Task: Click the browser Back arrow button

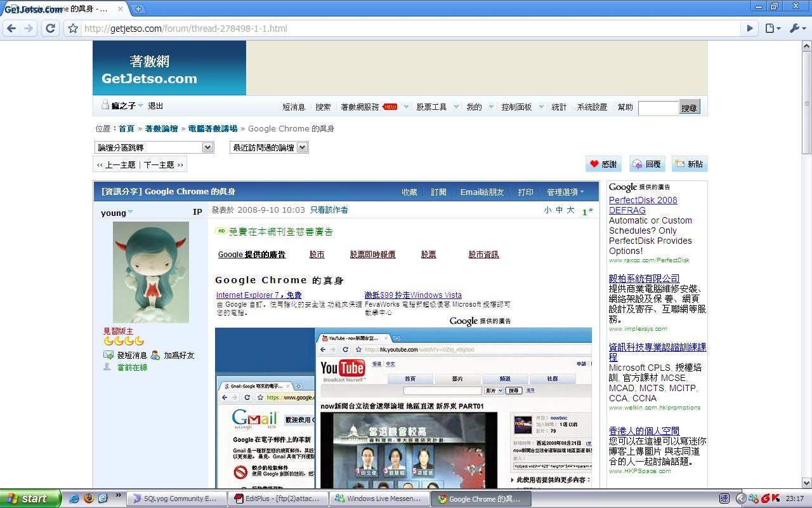Action: (x=11, y=28)
